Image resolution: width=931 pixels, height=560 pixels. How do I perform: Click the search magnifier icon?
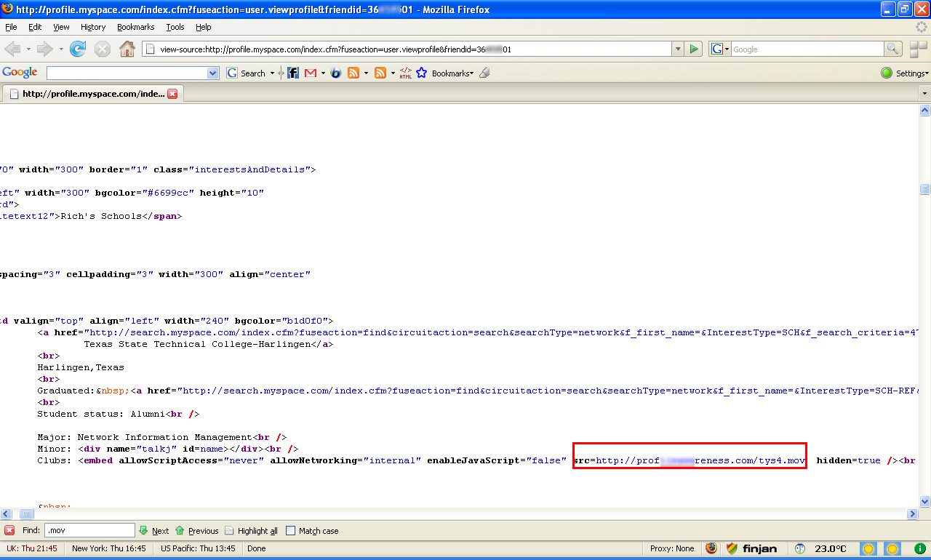[x=893, y=49]
